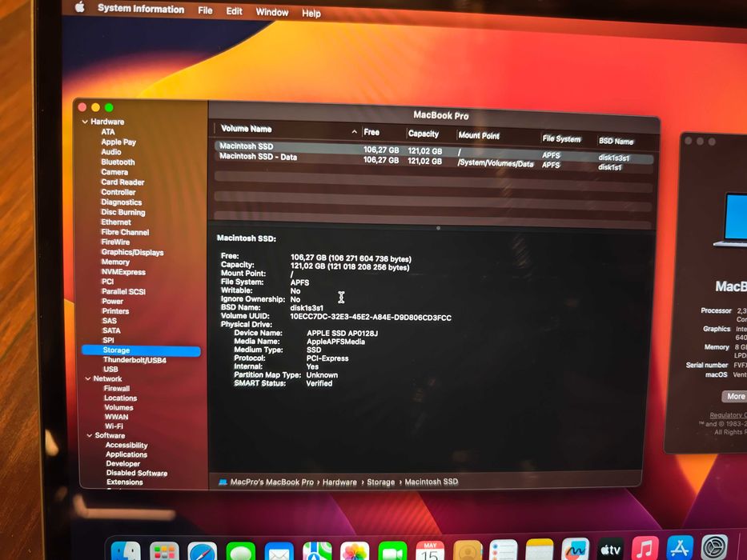Click MacPro's MacBook Pro in path bar

coord(271,482)
